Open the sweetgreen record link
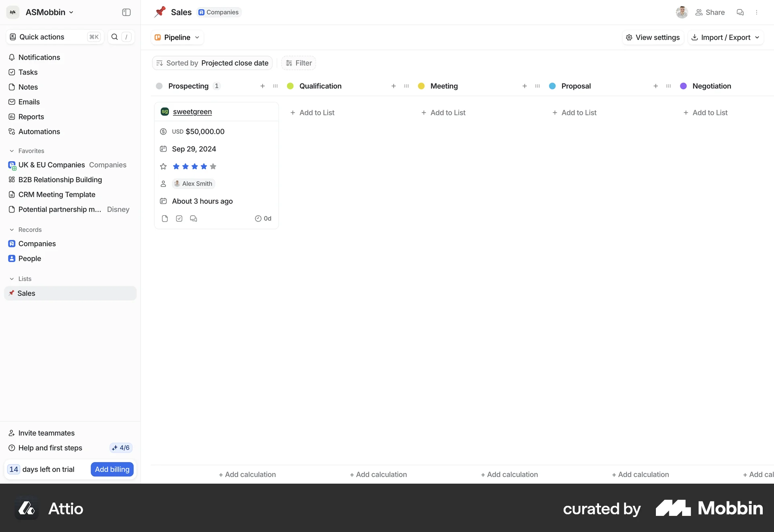The image size is (774, 532). 193,112
